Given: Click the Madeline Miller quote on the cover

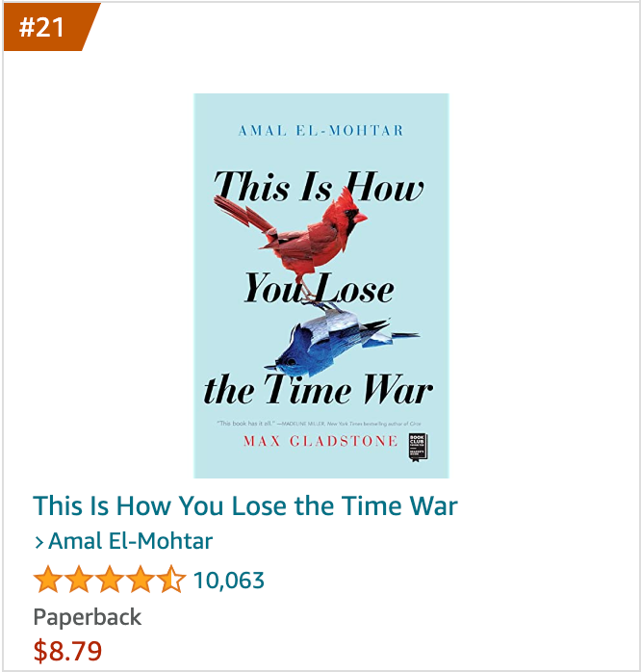Looking at the screenshot, I should click(x=320, y=424).
